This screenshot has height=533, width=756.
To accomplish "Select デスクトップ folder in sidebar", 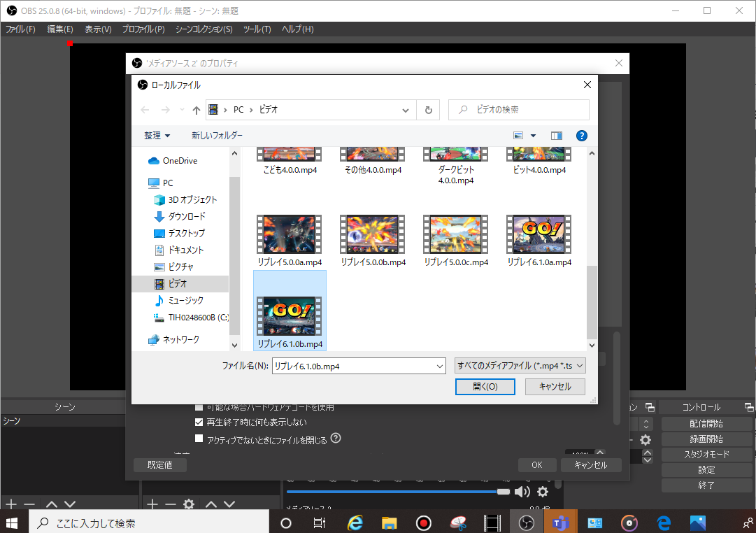I will (x=179, y=233).
